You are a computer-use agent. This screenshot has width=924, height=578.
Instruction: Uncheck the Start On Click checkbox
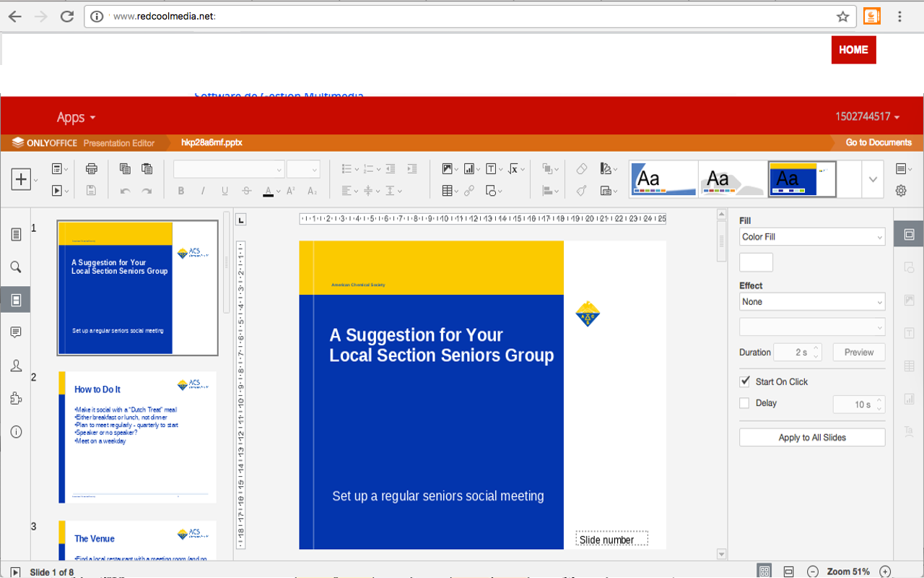tap(745, 381)
